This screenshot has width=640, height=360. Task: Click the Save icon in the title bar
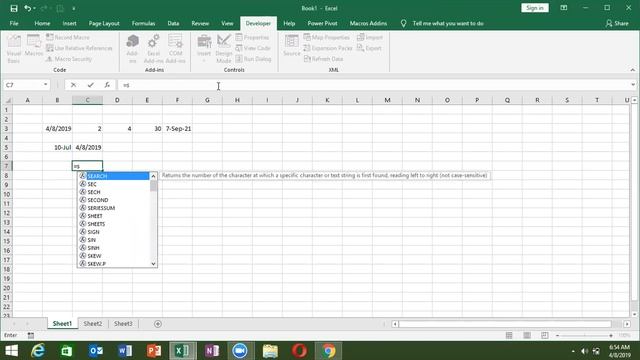(14, 8)
